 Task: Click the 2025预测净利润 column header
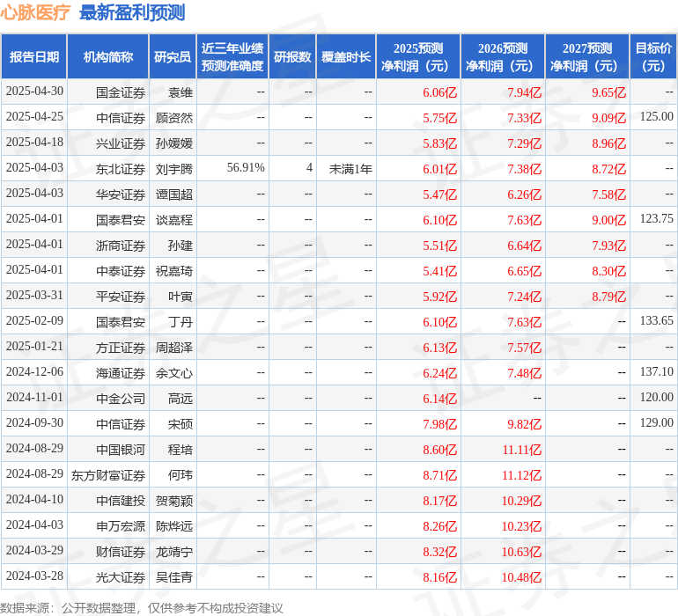(x=418, y=56)
